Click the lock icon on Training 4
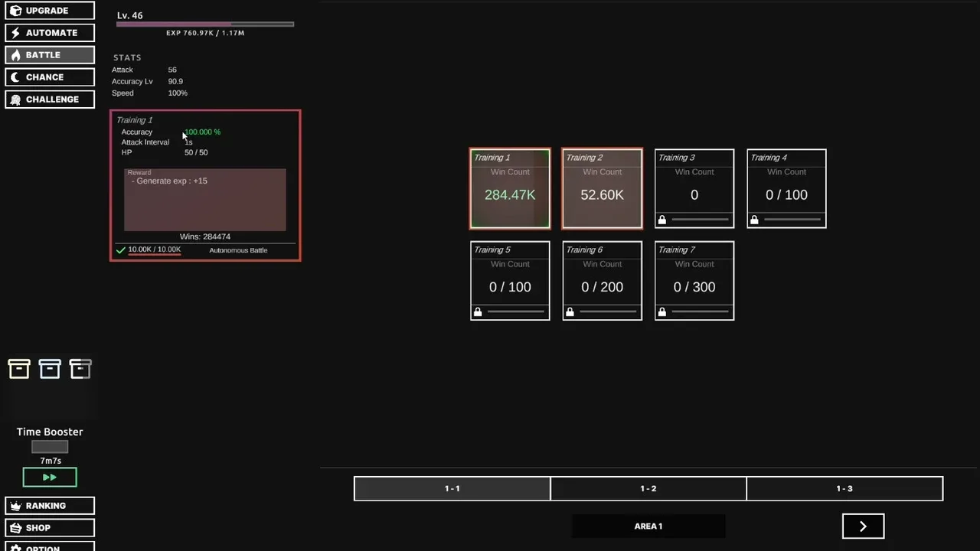Screen dimensions: 980x551 click(754, 220)
